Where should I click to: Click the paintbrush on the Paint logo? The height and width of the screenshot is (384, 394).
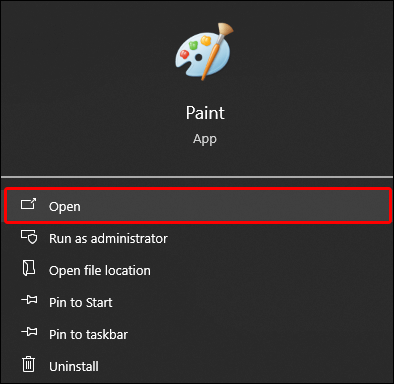coord(217,51)
